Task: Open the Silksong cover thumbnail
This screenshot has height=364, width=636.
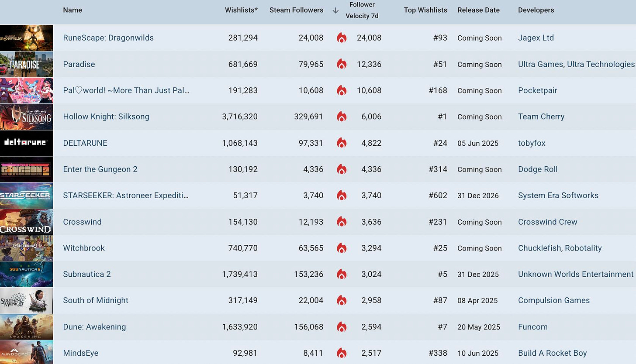Action: click(26, 117)
